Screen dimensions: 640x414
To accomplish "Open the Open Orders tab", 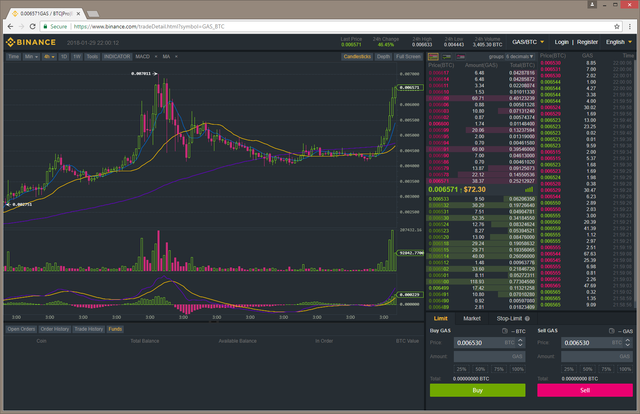I will click(x=21, y=329).
